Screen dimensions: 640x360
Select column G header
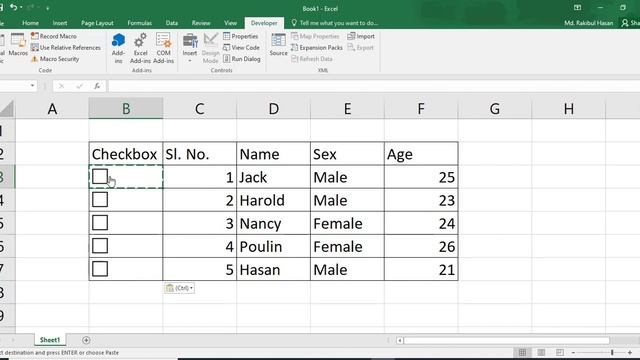tap(495, 109)
